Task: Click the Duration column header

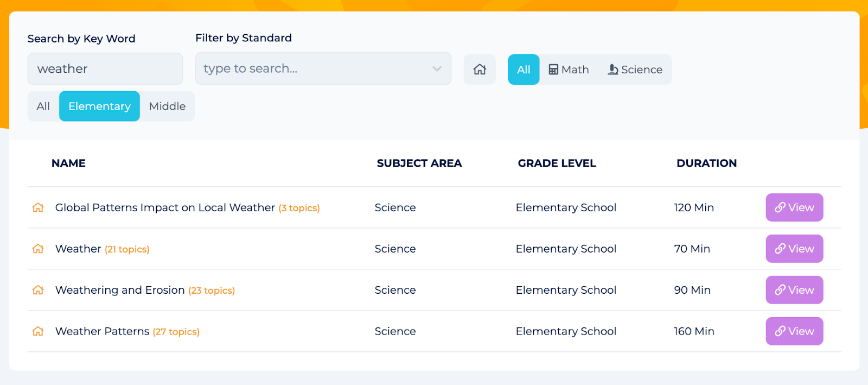Action: [x=706, y=163]
